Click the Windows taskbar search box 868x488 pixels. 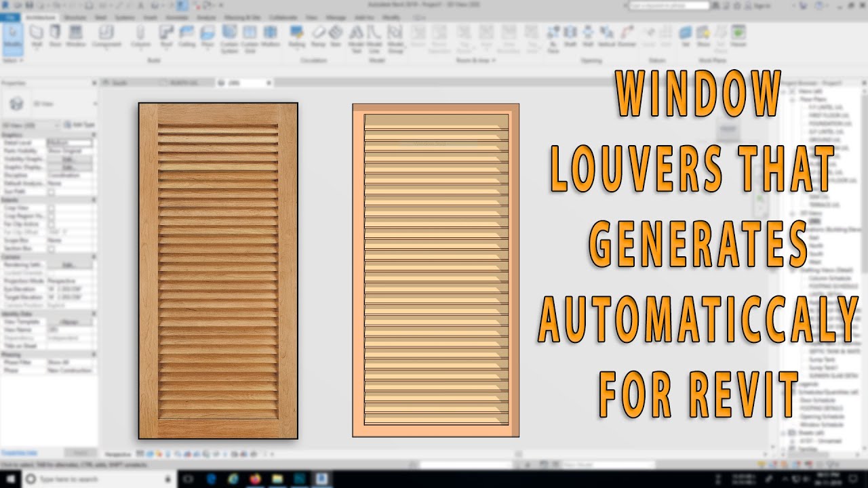pyautogui.click(x=100, y=479)
